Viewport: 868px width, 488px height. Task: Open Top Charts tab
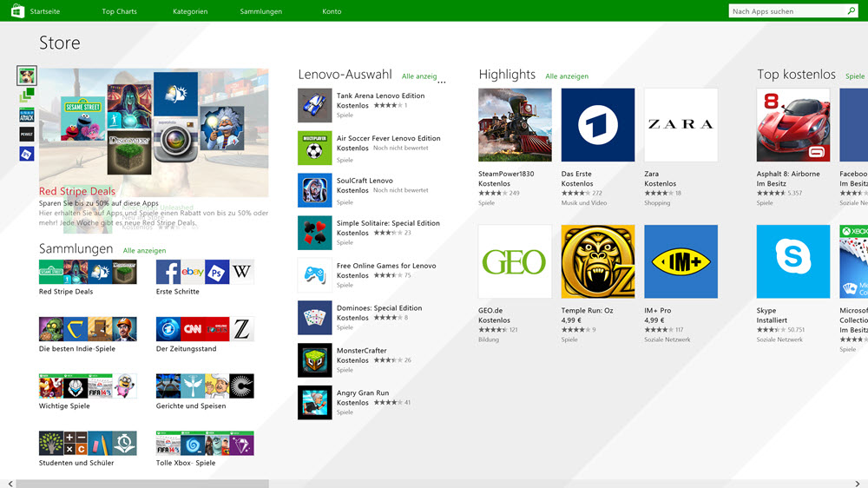click(x=119, y=11)
